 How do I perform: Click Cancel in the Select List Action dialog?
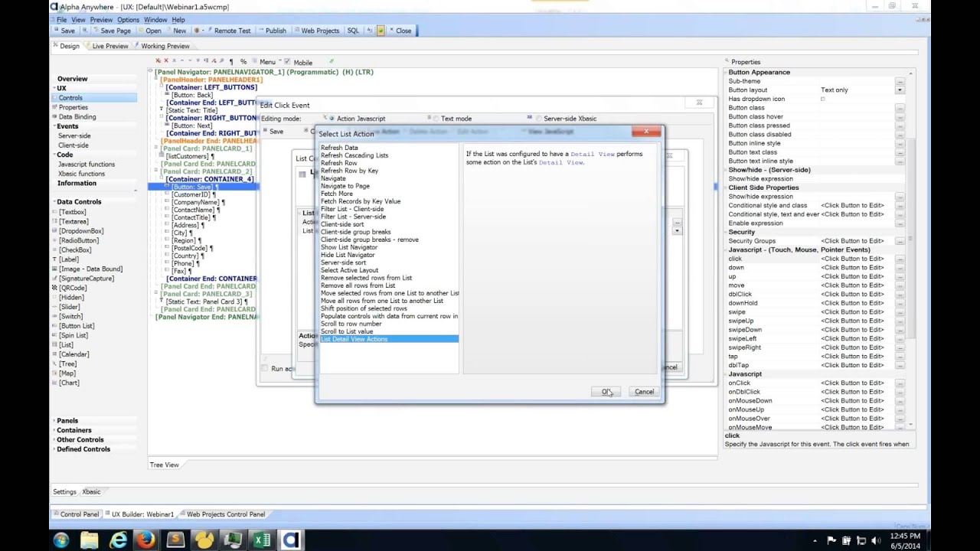click(644, 392)
